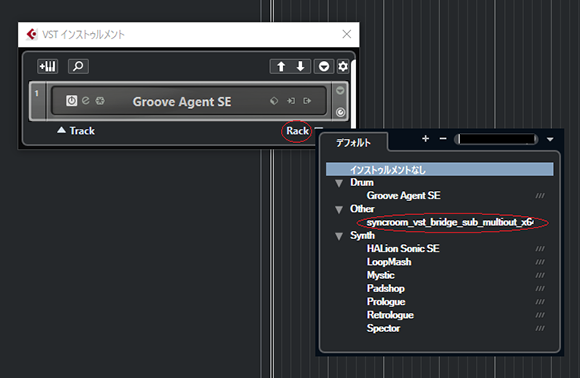This screenshot has height=378, width=580.
Task: Click the up arrow in the VST rack toolbar
Action: click(281, 67)
